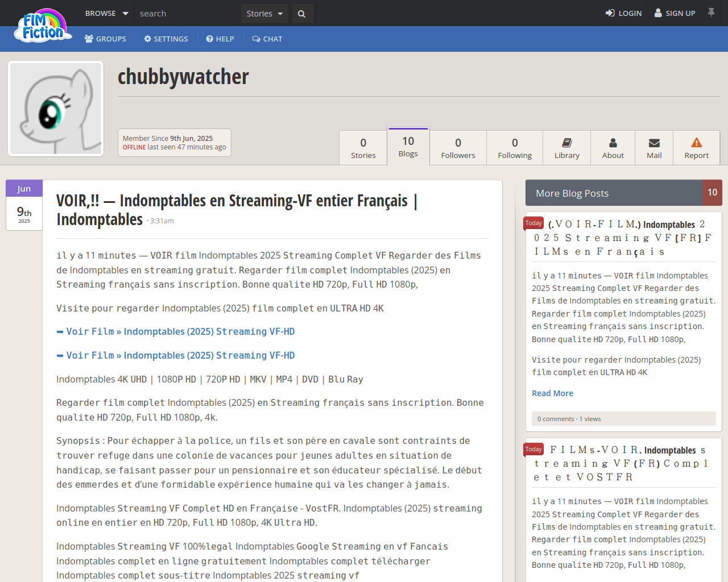
Task: Open the About tab
Action: point(613,148)
